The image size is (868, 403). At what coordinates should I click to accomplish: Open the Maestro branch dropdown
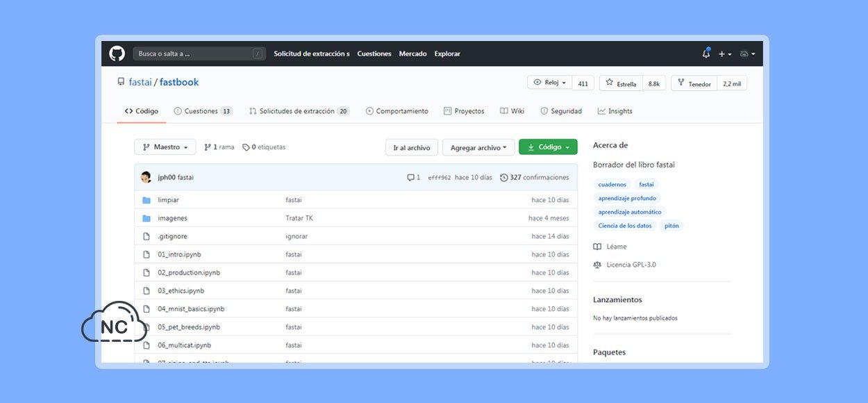[165, 147]
